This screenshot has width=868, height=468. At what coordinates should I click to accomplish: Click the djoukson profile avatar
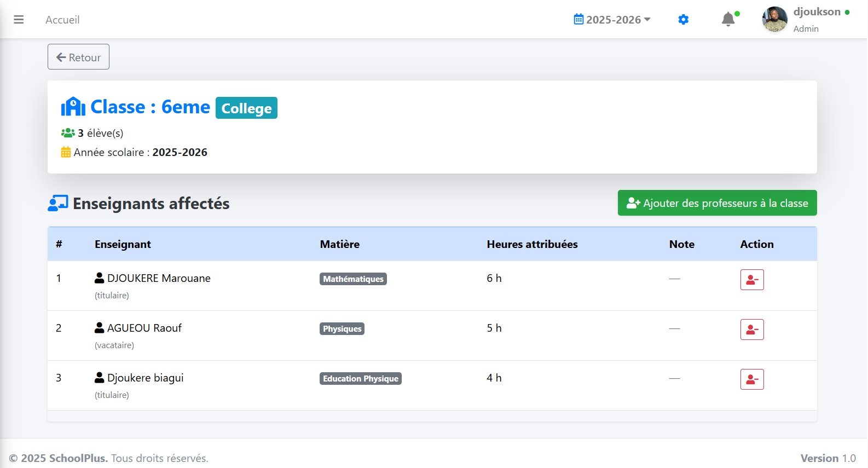775,20
